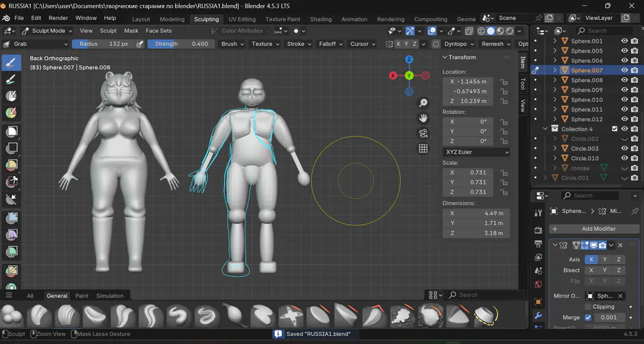644x344 pixels.
Task: Click the blue Z axis gizmo ball
Action: pyautogui.click(x=409, y=59)
